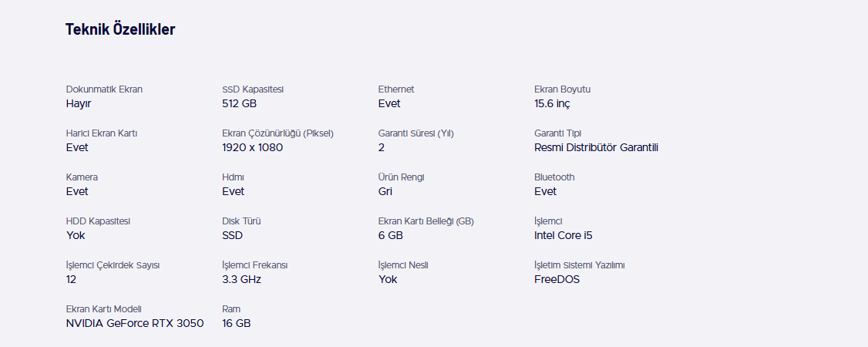The width and height of the screenshot is (868, 347).
Task: Click the Hdmi specification label
Action: [233, 177]
